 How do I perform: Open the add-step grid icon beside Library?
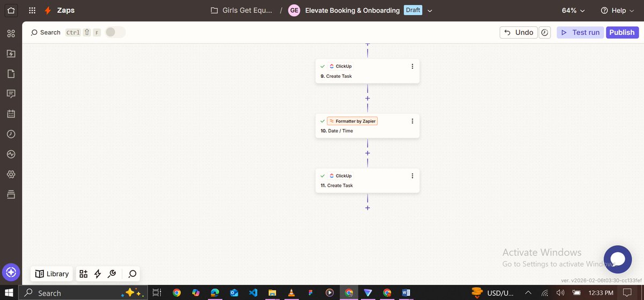pyautogui.click(x=83, y=274)
